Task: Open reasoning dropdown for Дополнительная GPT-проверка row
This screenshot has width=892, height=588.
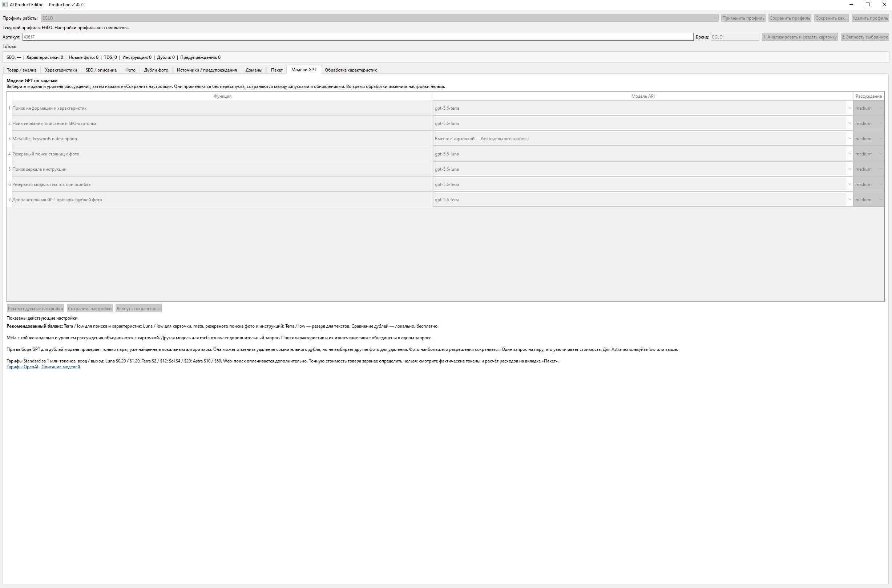Action: click(868, 199)
